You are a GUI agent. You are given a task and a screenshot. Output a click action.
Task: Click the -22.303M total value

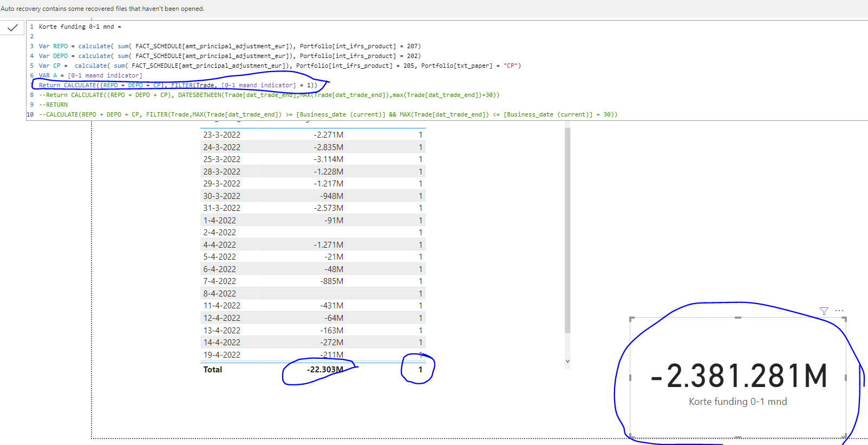(325, 369)
